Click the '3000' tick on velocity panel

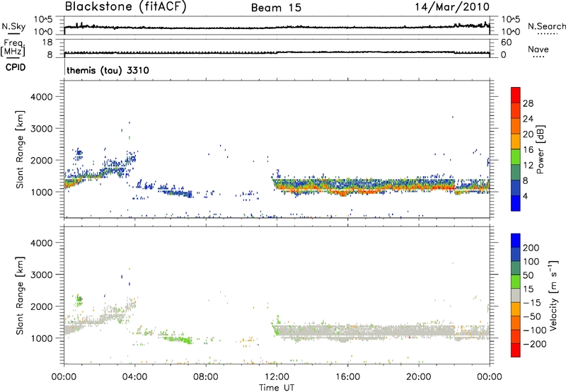pos(42,275)
